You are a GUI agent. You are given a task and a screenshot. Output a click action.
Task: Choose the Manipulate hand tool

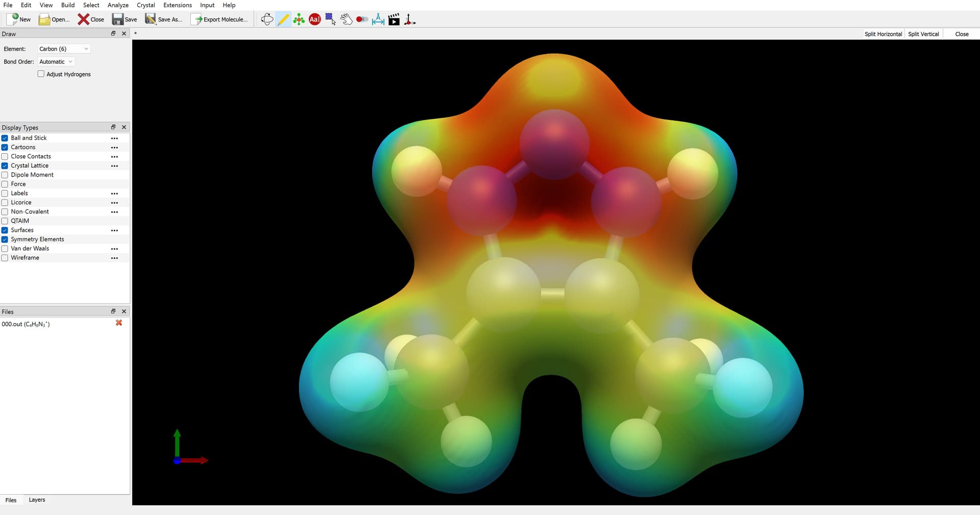pos(347,20)
